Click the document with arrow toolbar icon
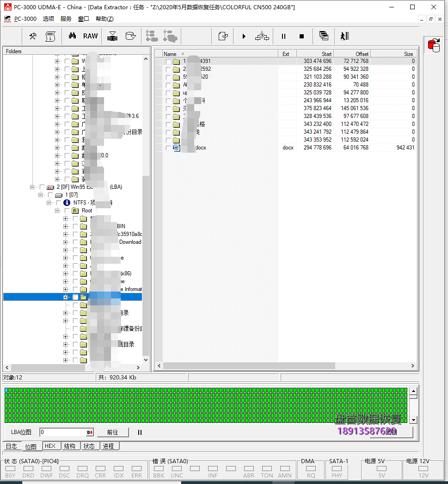 (223, 36)
